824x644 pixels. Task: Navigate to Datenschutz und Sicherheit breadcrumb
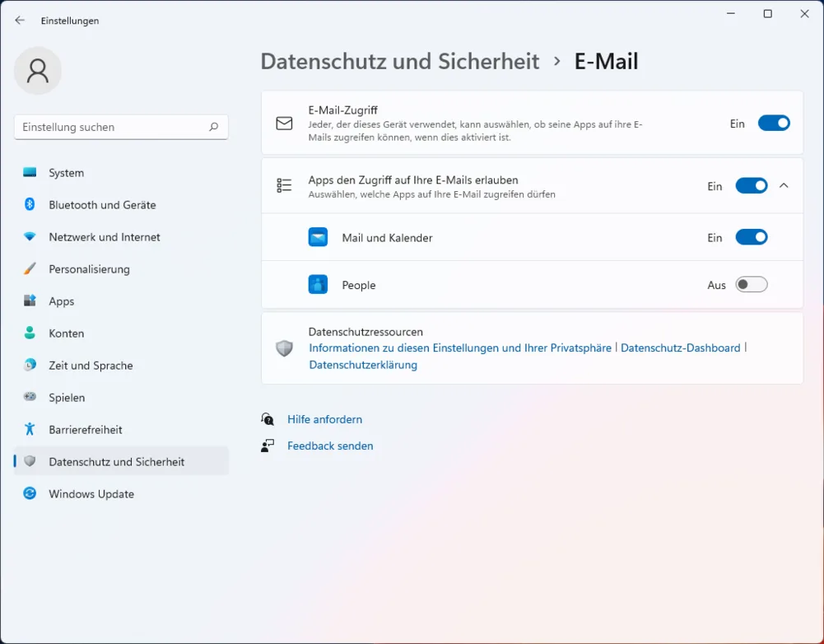pyautogui.click(x=399, y=62)
